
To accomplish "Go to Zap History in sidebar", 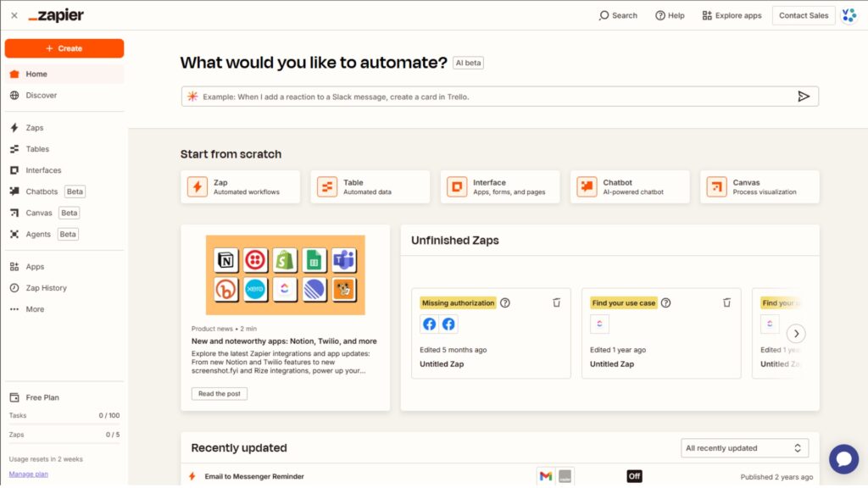I will (46, 288).
